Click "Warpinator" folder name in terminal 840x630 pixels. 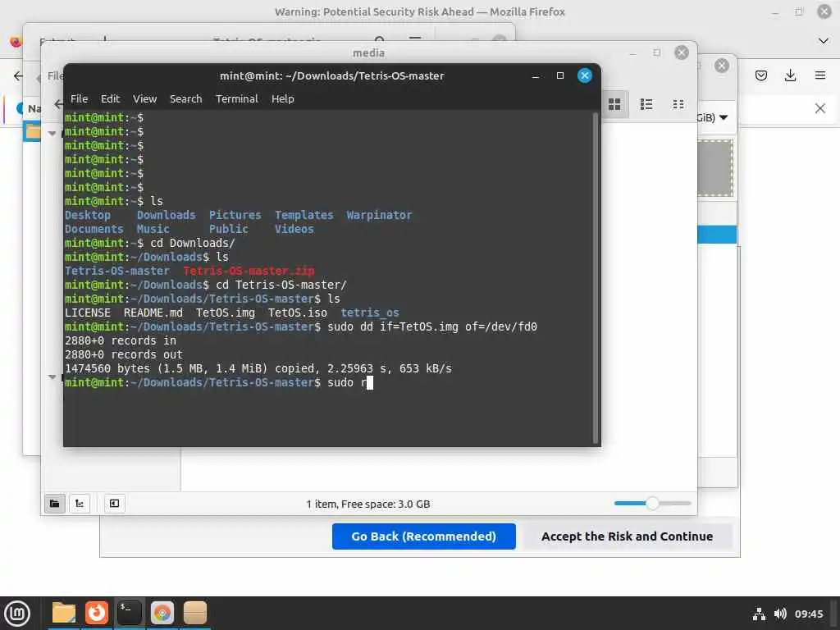pyautogui.click(x=379, y=216)
